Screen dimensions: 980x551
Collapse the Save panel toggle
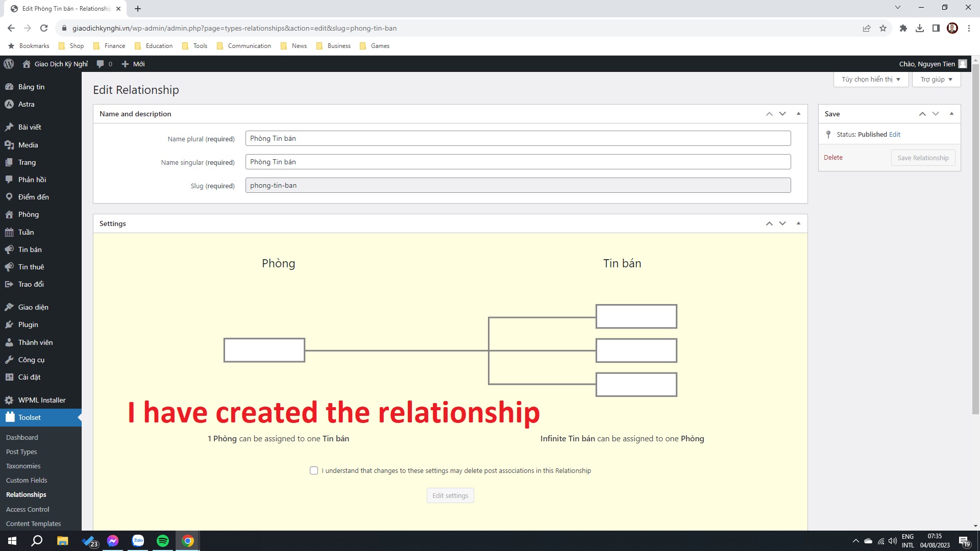pyautogui.click(x=951, y=114)
